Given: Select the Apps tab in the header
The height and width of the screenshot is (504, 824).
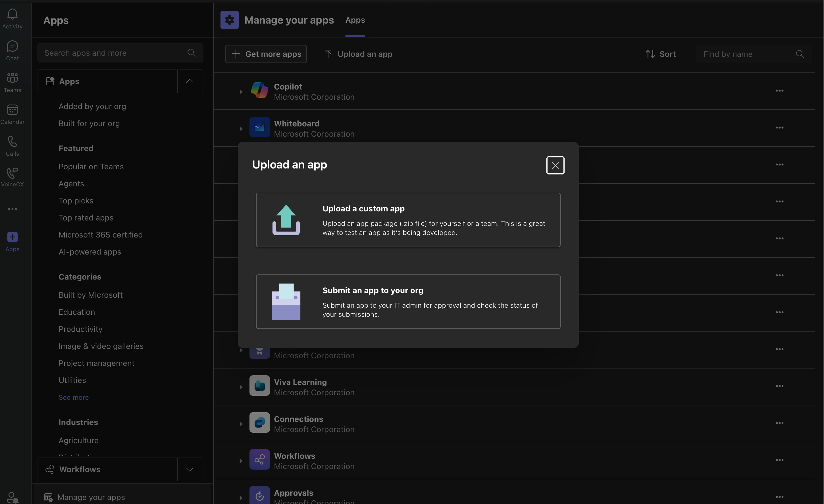Looking at the screenshot, I should point(355,20).
